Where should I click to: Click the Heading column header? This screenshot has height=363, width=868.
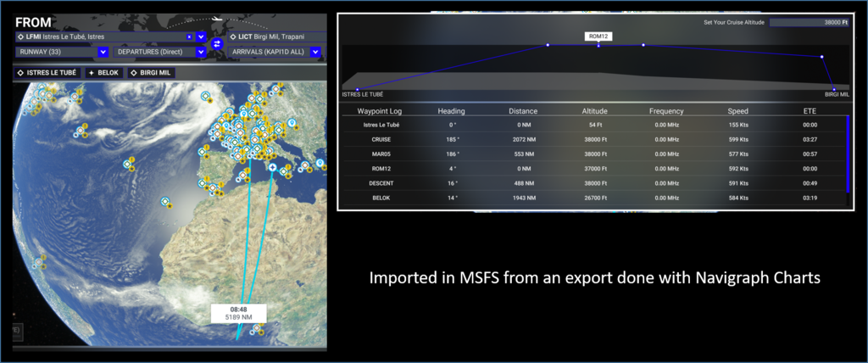coord(451,111)
